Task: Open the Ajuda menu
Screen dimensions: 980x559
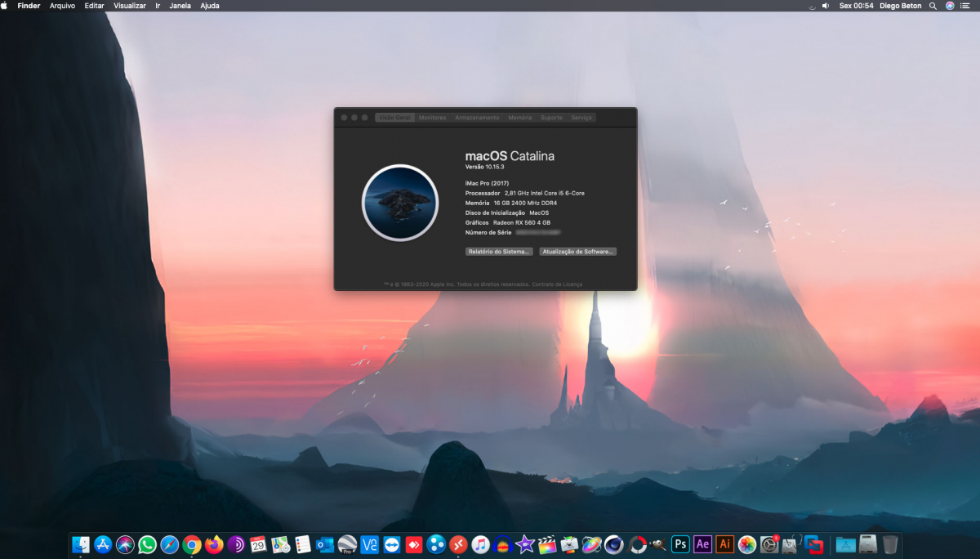Action: click(210, 5)
